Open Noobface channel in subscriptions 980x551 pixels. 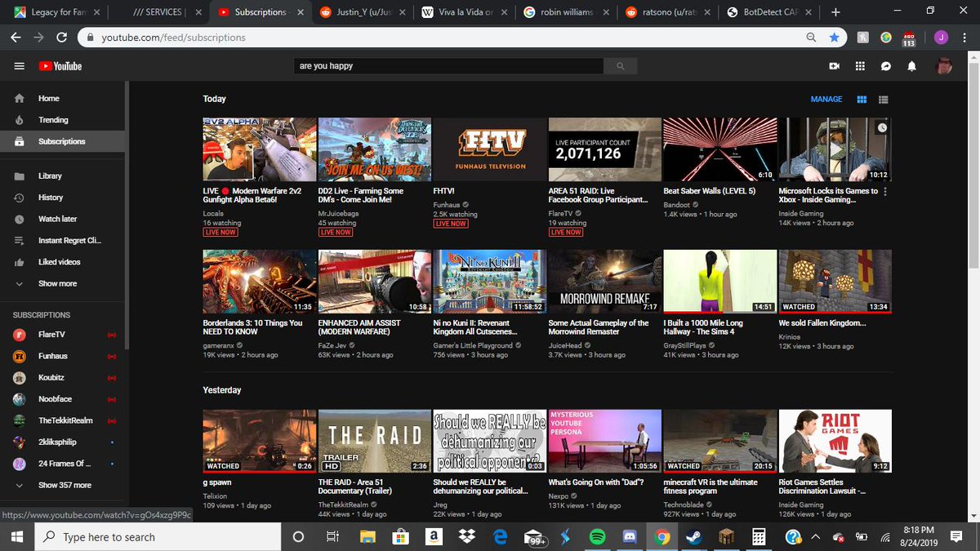[x=63, y=399]
